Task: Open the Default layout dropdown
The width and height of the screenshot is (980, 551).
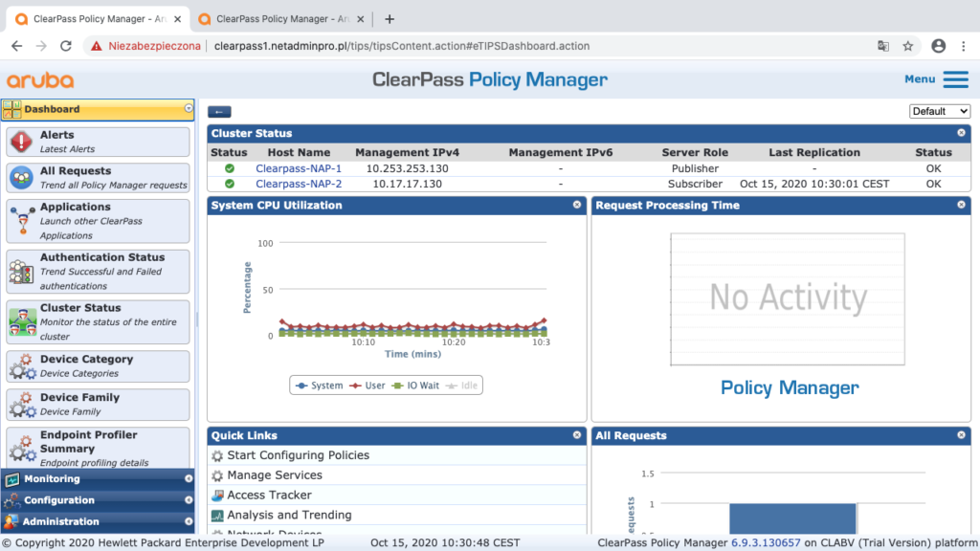Action: pos(940,111)
